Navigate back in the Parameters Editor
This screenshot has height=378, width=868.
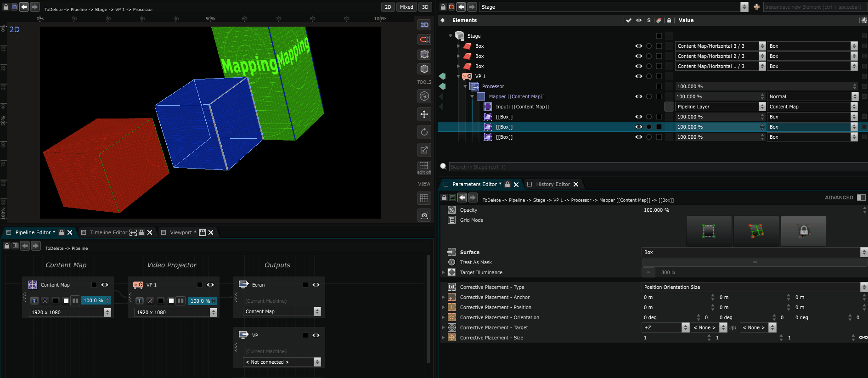462,197
